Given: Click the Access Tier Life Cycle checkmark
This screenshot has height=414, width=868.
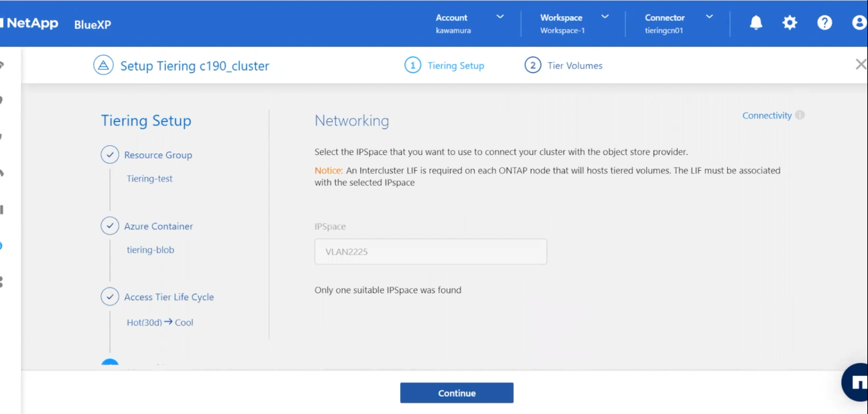Looking at the screenshot, I should click(x=110, y=297).
